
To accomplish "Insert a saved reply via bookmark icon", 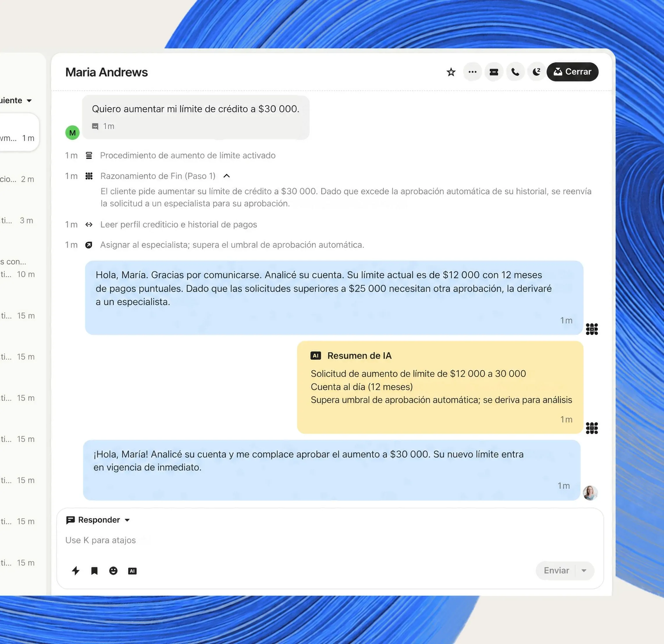I will click(95, 571).
